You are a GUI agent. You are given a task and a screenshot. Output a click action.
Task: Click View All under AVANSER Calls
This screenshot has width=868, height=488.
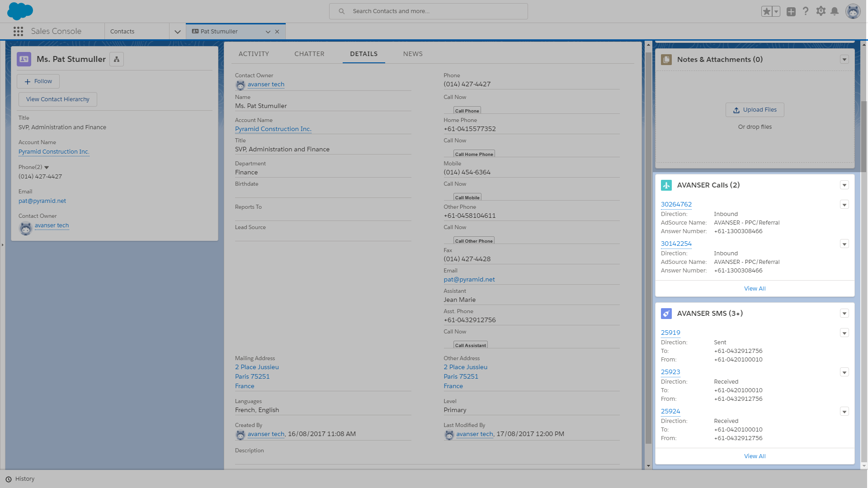coord(754,288)
